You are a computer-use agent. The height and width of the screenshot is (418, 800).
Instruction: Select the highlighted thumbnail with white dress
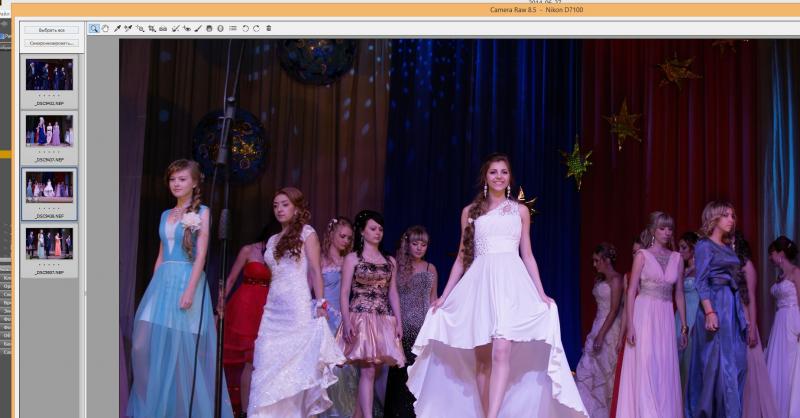coord(49,187)
